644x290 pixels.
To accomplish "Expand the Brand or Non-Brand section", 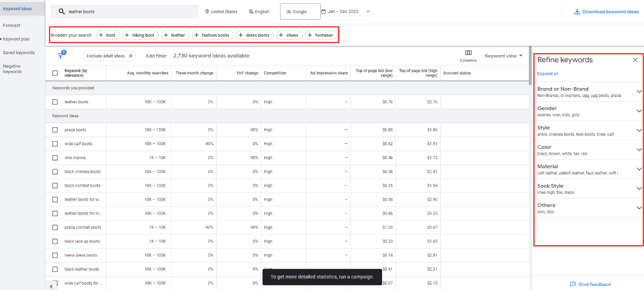I will [x=639, y=92].
